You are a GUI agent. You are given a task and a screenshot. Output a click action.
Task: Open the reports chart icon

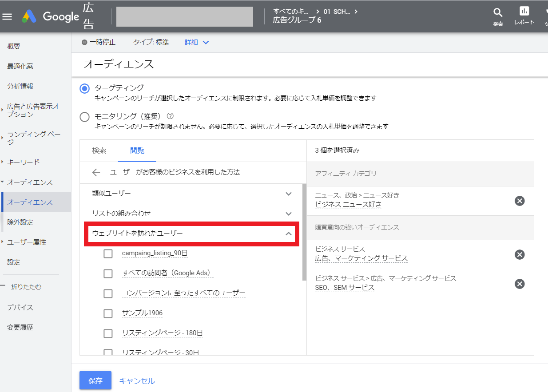(x=524, y=11)
